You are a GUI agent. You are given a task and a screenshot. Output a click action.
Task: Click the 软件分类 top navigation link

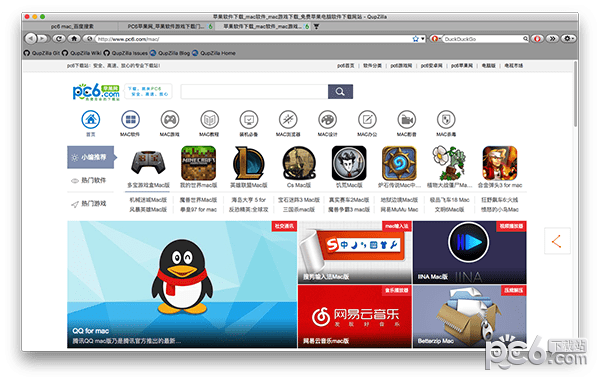(x=372, y=66)
